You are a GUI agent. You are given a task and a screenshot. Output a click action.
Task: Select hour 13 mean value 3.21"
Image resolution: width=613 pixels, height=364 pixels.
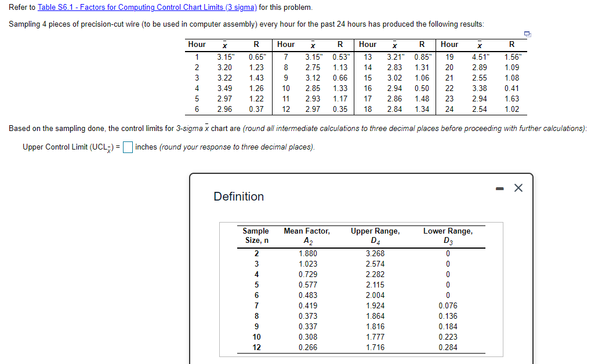pos(396,57)
